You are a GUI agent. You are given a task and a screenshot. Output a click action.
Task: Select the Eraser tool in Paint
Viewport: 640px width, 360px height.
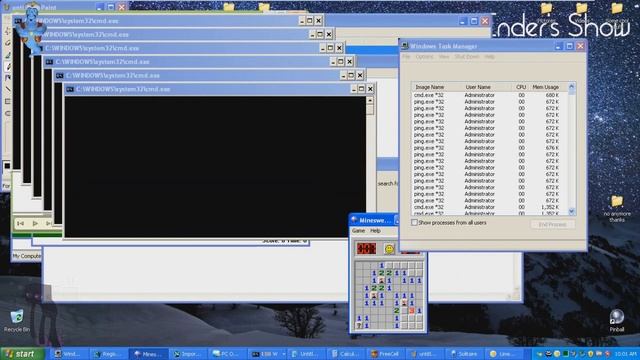coord(8,42)
